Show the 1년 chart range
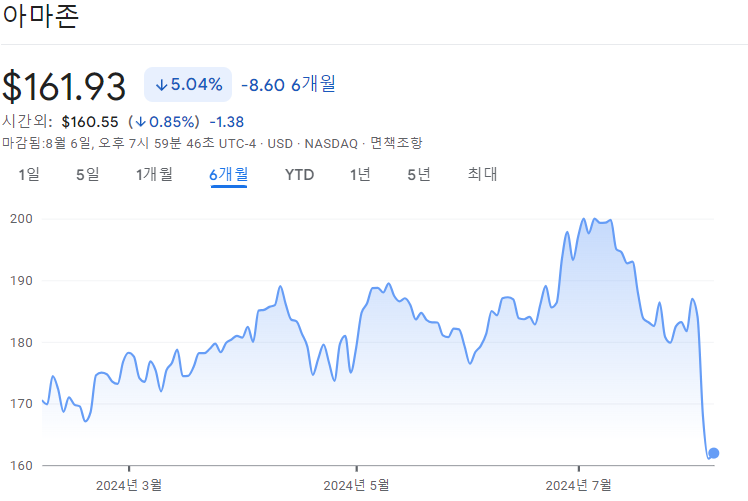 pyautogui.click(x=360, y=175)
